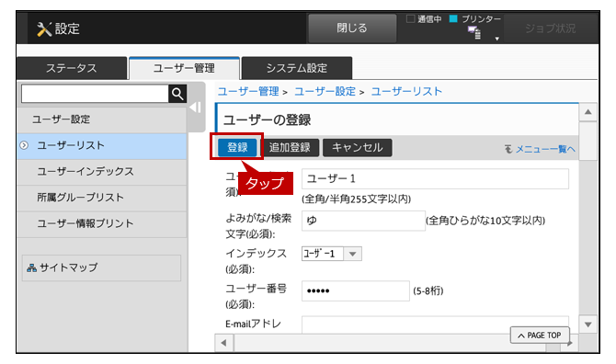Tap the 追加登録 button

click(x=290, y=148)
